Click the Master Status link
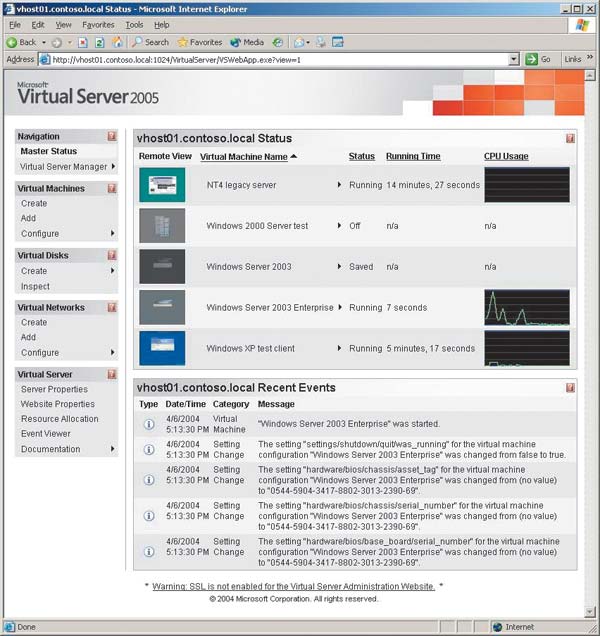The image size is (600, 636). (49, 151)
